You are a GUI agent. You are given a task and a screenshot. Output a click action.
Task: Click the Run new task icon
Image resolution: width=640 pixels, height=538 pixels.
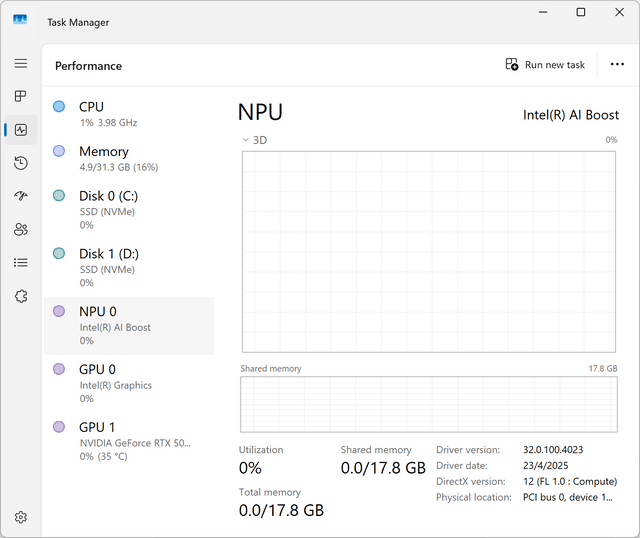coord(512,64)
